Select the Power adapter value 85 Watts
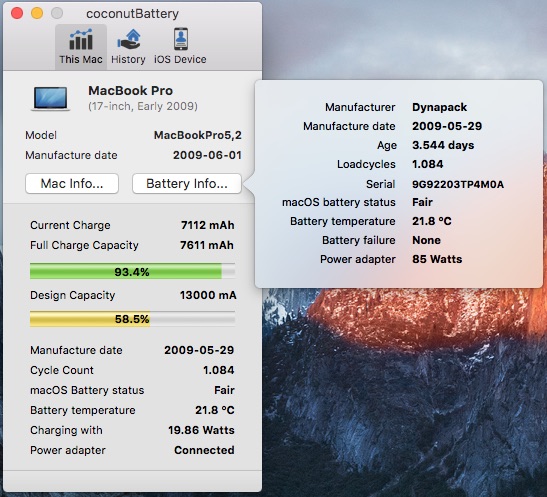Viewport: 547px width, 497px height. tap(437, 259)
